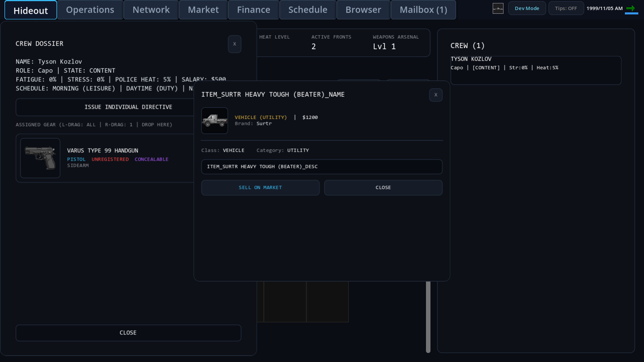
Task: Click the $1200 price value
Action: coord(310,117)
